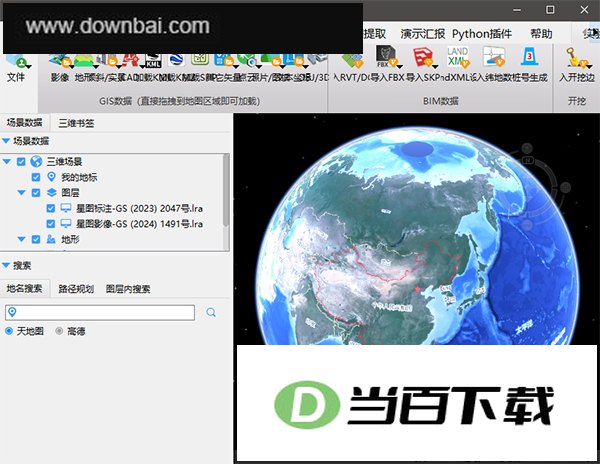Minimize the application window
Screen dimensions: 600x464
(517, 10)
